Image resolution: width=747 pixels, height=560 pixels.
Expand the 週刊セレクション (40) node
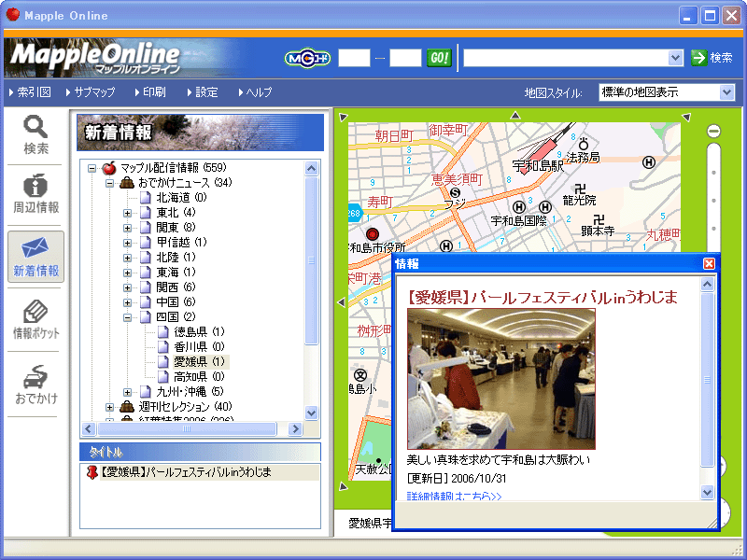pyautogui.click(x=109, y=407)
